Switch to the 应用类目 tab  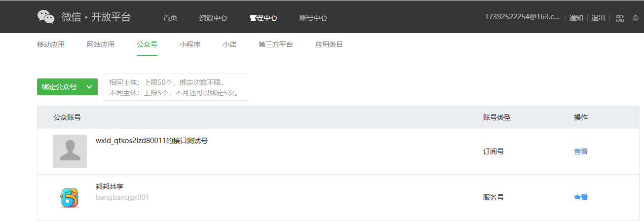pos(329,44)
